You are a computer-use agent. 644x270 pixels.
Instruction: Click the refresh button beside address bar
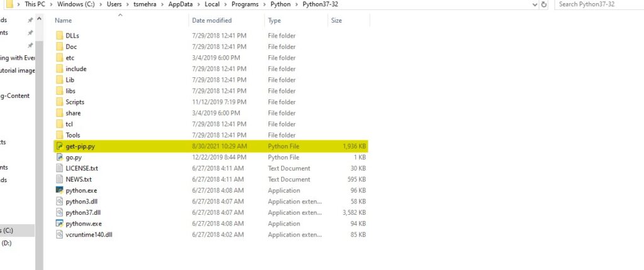[x=544, y=4]
